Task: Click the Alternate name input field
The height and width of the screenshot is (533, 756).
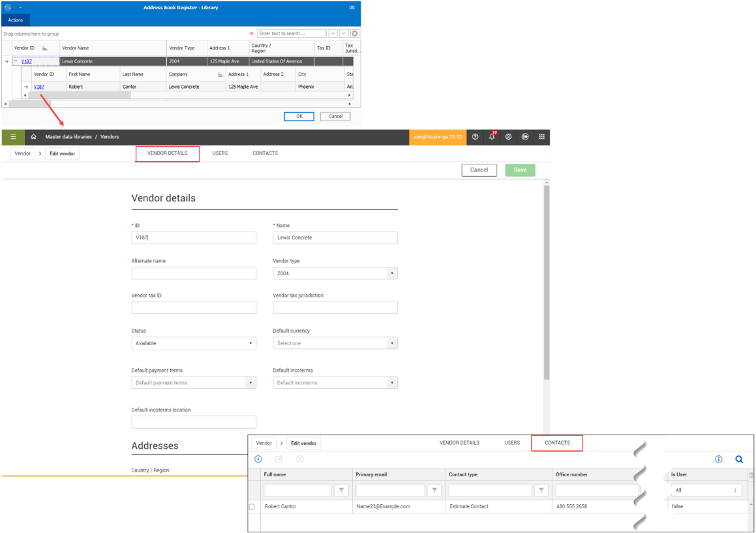Action: coord(194,273)
